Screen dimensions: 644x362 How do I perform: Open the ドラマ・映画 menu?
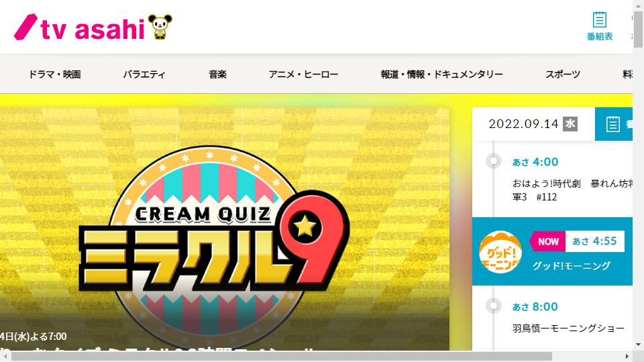point(54,74)
